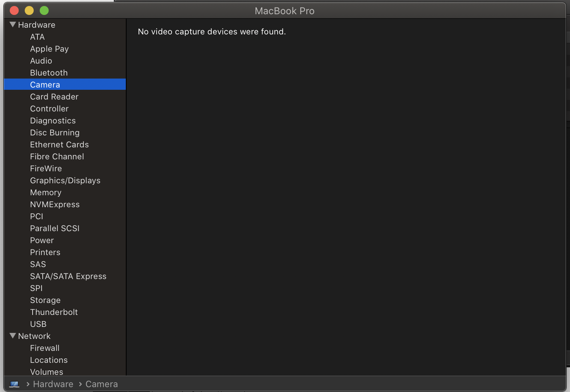Viewport: 570px width, 392px height.
Task: Click the 'No video capture devices' message
Action: point(212,32)
